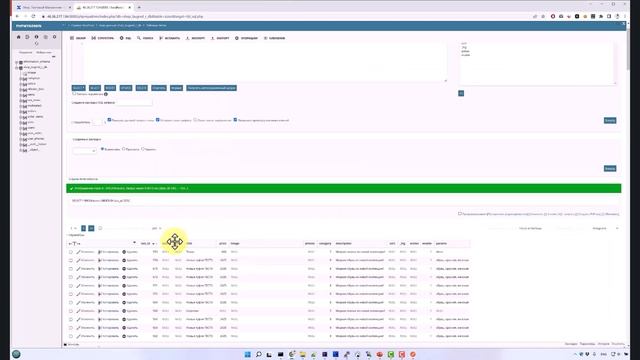
Task: Toggle the Profiling checkbox above results
Action: 460,213
